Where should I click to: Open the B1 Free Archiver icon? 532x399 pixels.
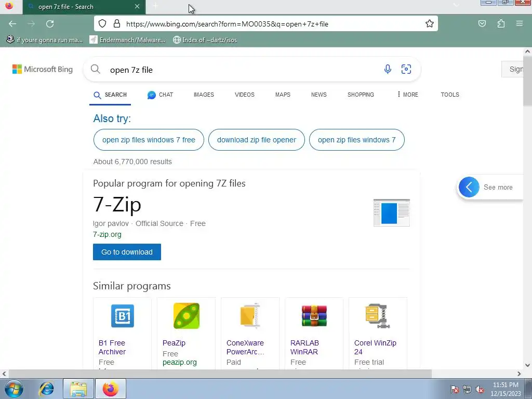(x=123, y=316)
